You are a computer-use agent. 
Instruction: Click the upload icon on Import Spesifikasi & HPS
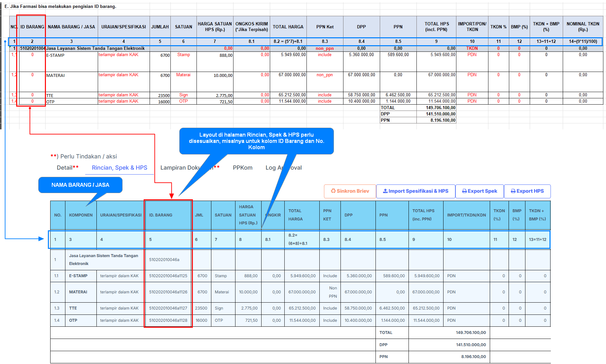pyautogui.click(x=385, y=191)
